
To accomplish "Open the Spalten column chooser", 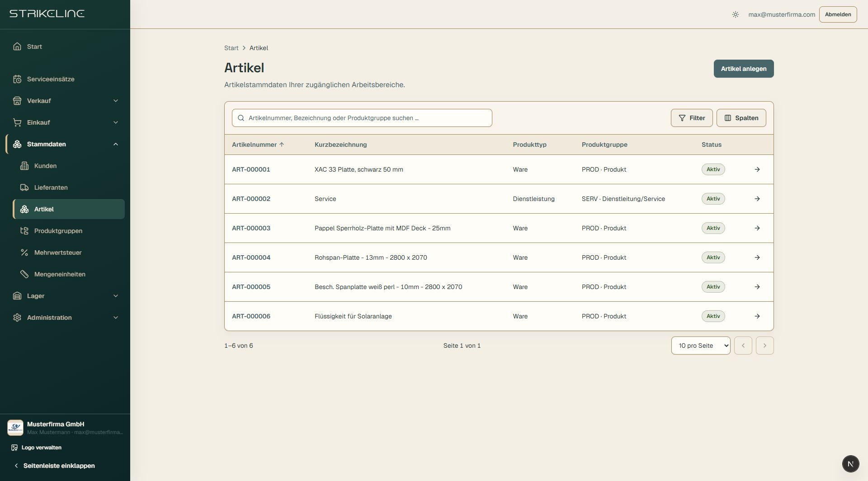I will pos(741,118).
